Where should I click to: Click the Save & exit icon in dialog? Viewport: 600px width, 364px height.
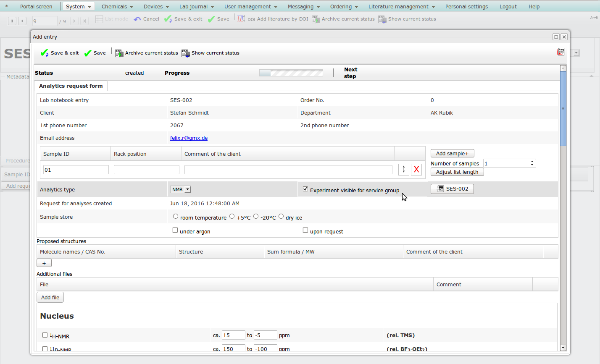[45, 53]
